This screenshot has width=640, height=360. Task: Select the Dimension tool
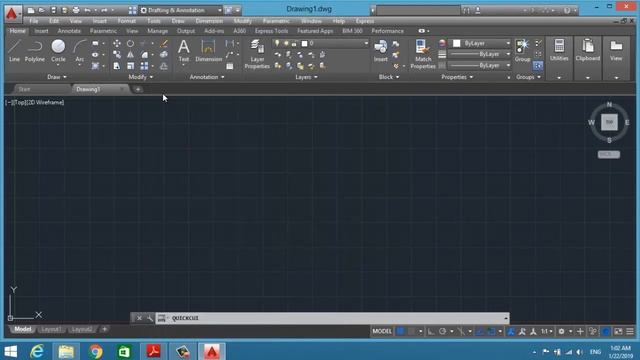(208, 51)
